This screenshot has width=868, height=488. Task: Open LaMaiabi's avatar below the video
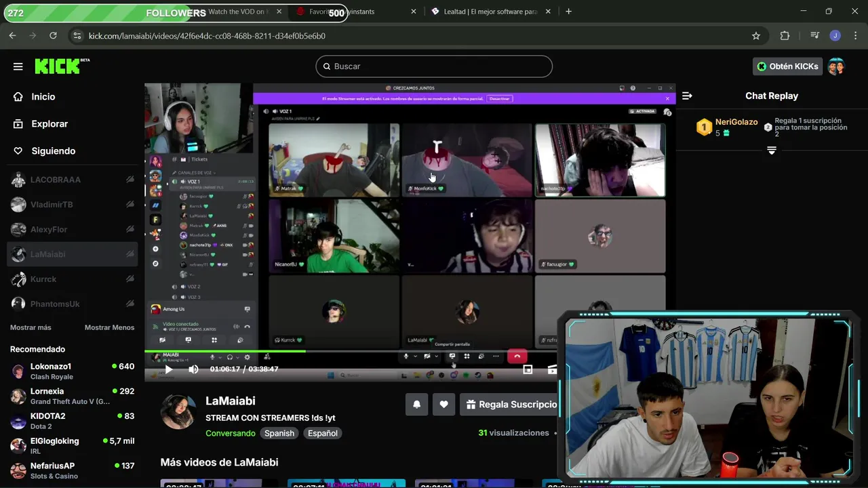pyautogui.click(x=179, y=411)
